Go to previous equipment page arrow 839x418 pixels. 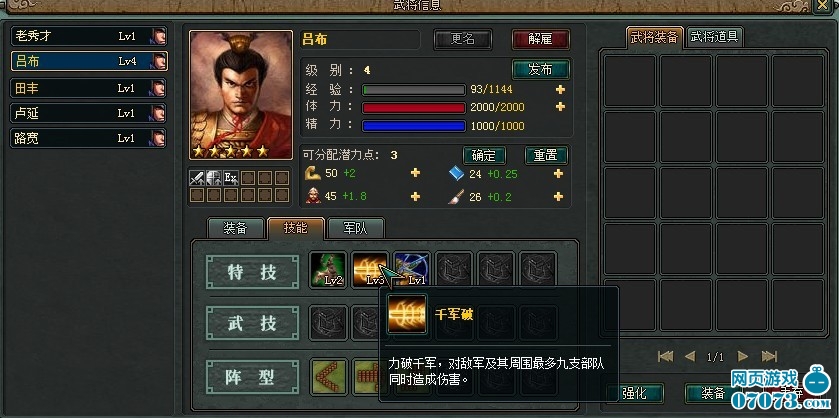click(690, 356)
